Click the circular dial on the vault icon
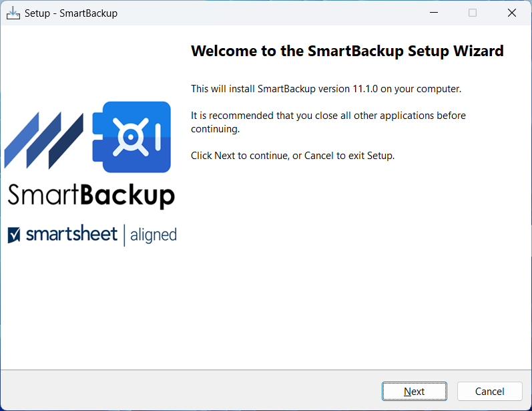 131,137
